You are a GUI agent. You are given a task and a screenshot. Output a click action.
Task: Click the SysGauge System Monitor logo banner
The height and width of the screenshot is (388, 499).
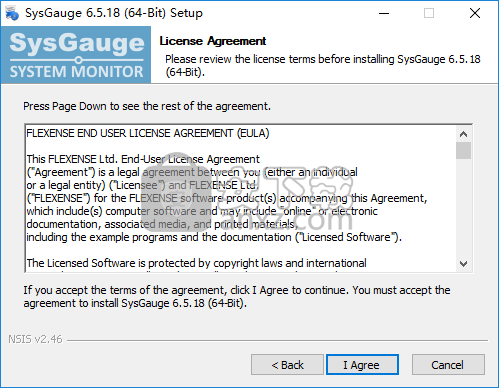point(76,55)
